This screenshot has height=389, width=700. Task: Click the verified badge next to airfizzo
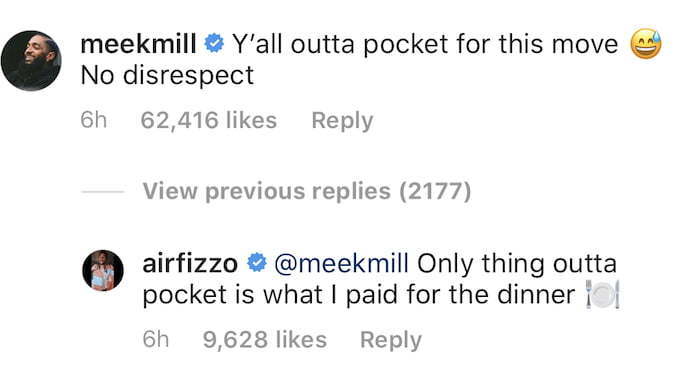click(257, 263)
